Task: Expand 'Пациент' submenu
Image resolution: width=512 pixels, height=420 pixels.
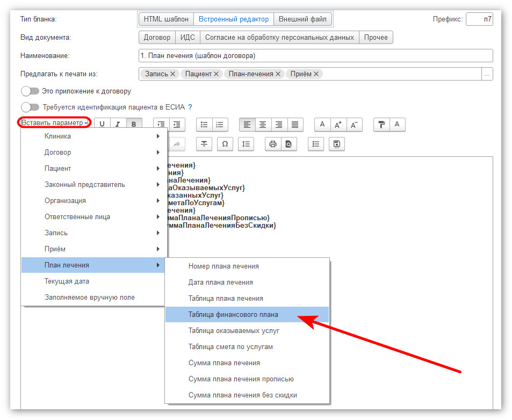Action: [94, 169]
